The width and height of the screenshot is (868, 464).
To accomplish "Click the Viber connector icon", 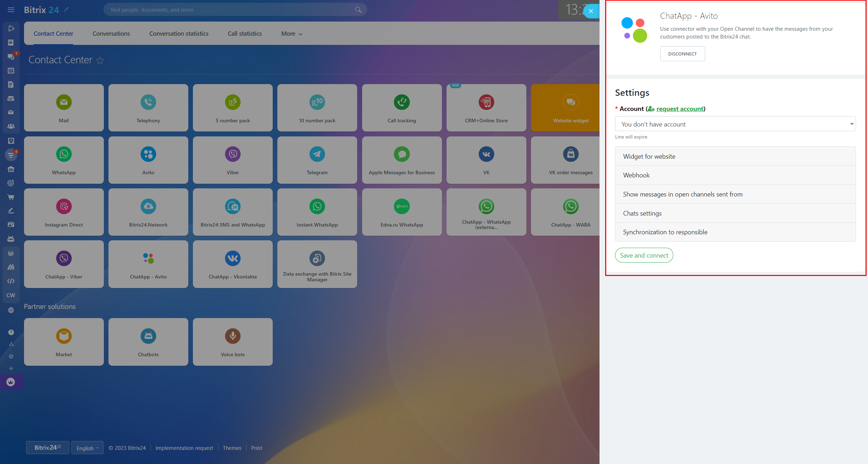I will tap(232, 154).
